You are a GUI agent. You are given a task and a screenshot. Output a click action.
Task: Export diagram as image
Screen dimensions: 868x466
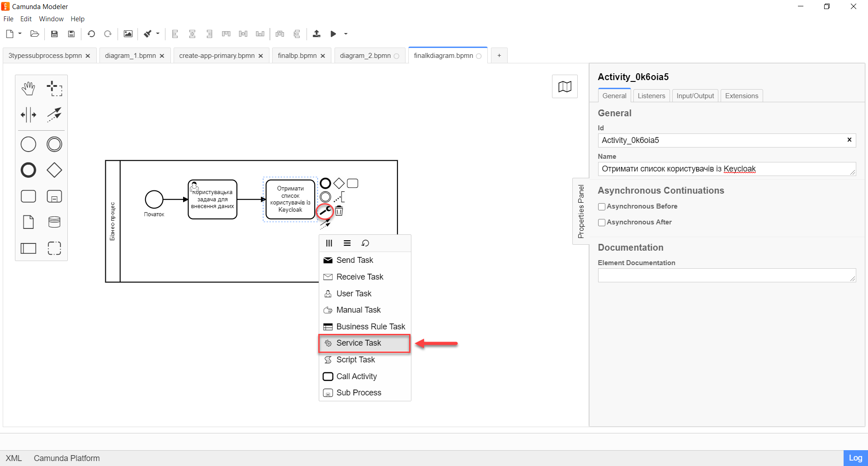[128, 34]
